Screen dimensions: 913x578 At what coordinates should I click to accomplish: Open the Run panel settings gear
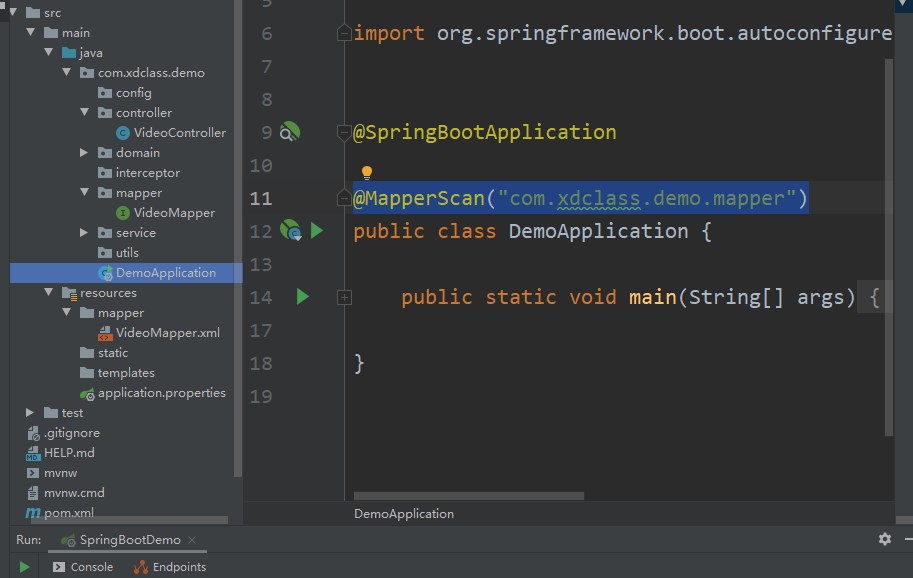[884, 539]
